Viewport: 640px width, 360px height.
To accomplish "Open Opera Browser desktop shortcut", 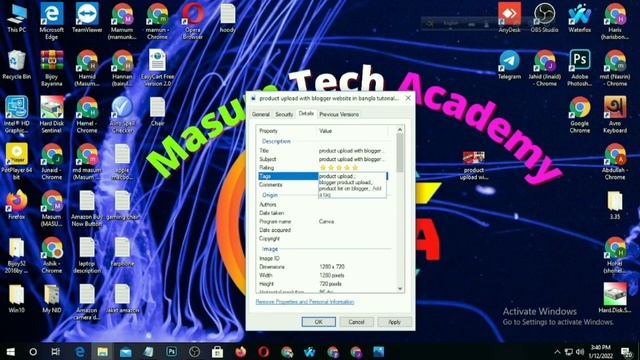I will [x=193, y=21].
